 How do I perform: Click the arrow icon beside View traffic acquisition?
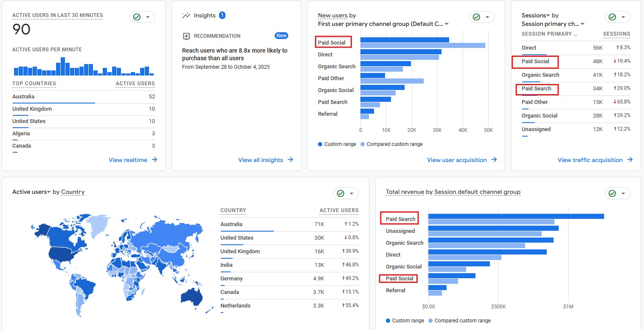pyautogui.click(x=630, y=160)
